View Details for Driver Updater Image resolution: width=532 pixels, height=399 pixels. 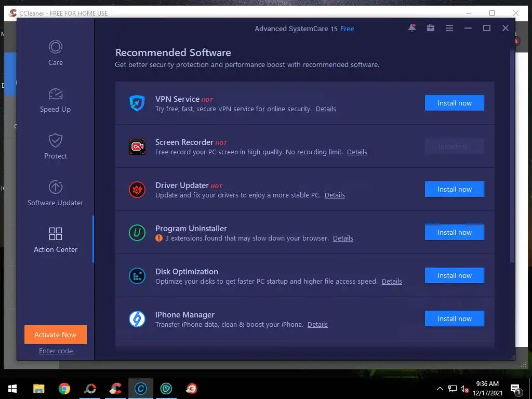click(335, 195)
